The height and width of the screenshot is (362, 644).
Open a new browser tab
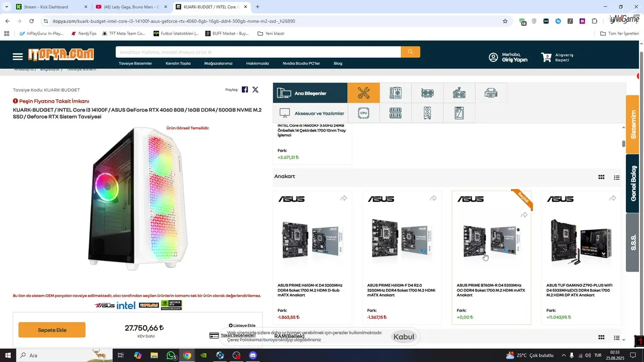click(x=258, y=7)
